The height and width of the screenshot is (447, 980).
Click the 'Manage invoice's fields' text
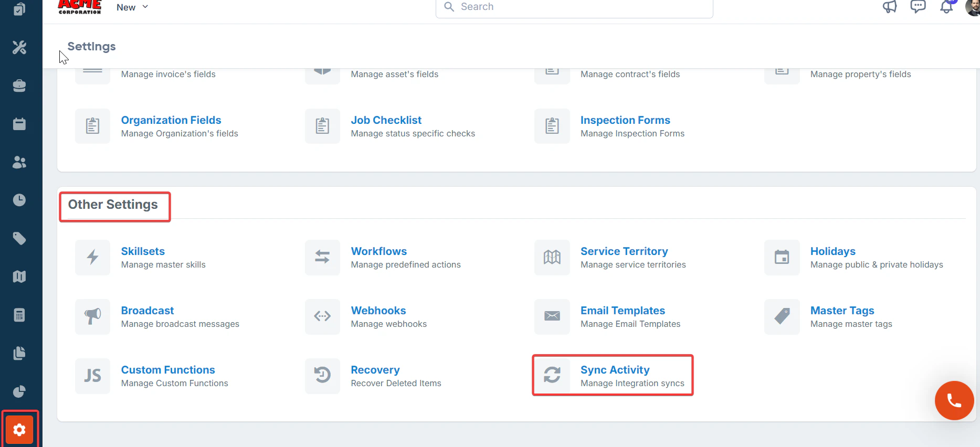click(168, 74)
